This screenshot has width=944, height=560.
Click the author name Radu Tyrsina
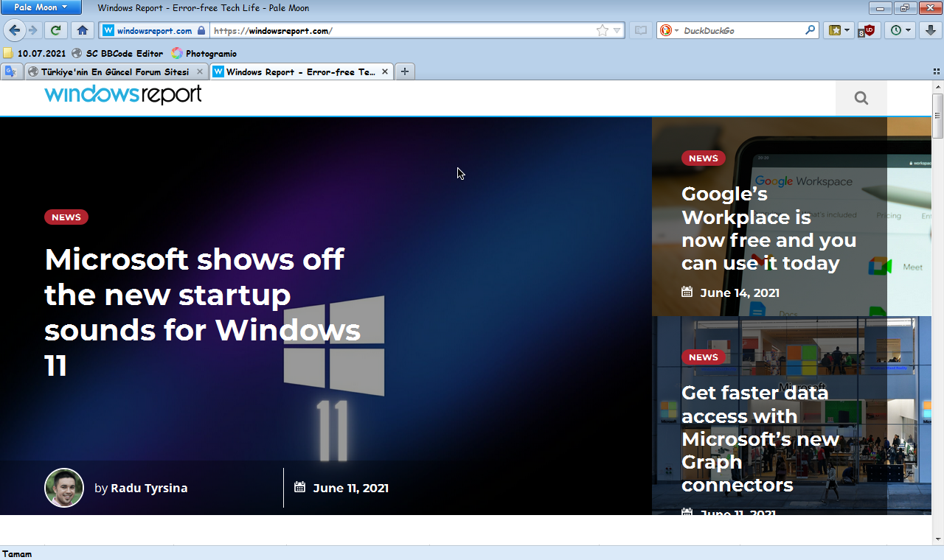point(149,488)
